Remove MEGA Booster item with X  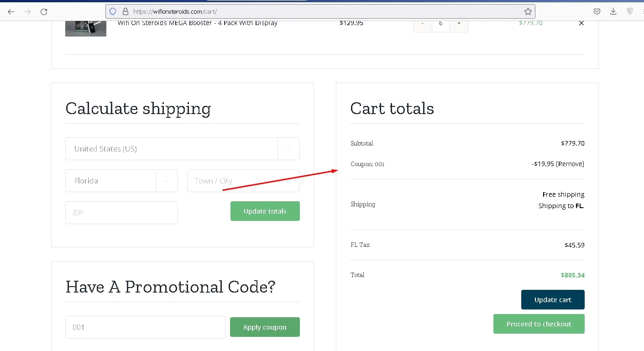(x=581, y=23)
